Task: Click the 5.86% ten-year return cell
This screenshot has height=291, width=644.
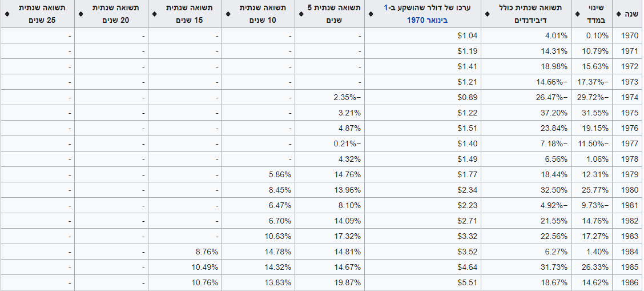Action: click(280, 174)
